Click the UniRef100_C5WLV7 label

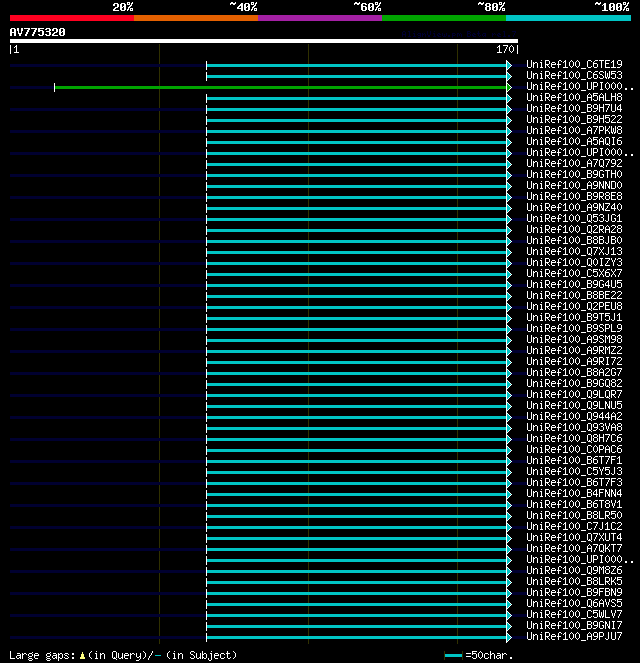coord(574,614)
